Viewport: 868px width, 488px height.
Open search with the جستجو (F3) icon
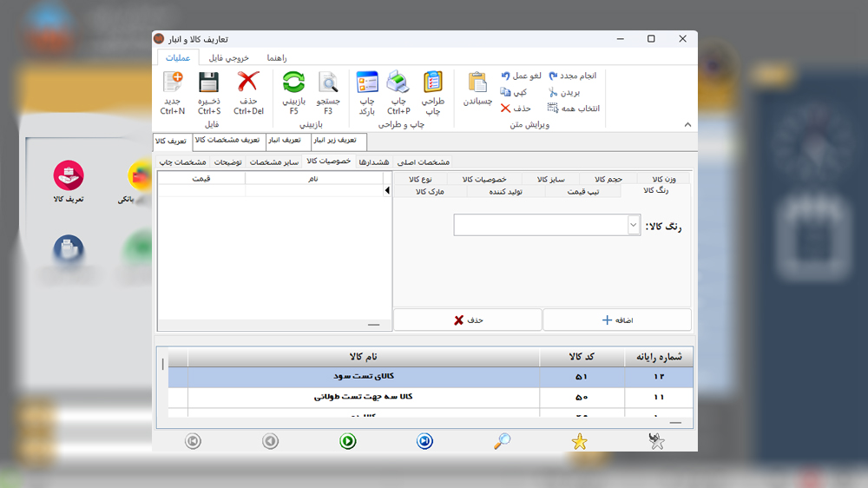tap(328, 83)
